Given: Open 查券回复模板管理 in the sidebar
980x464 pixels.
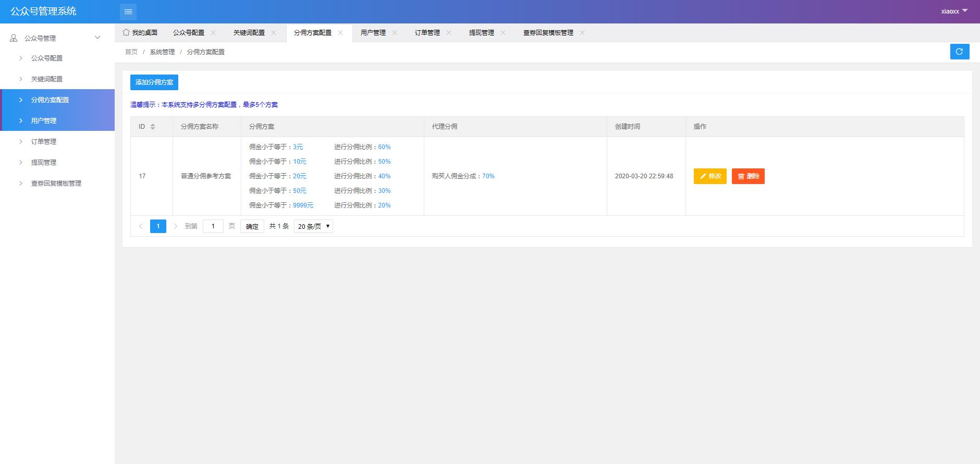Looking at the screenshot, I should tap(57, 183).
